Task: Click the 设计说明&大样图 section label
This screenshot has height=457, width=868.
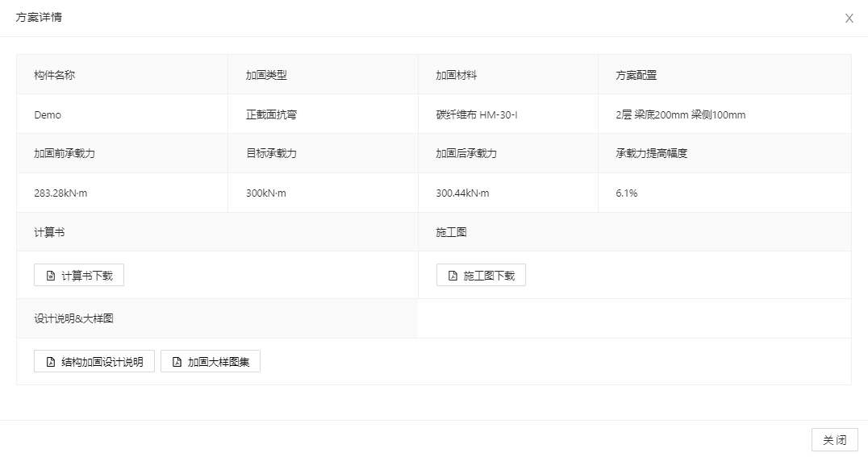Action: pyautogui.click(x=73, y=318)
